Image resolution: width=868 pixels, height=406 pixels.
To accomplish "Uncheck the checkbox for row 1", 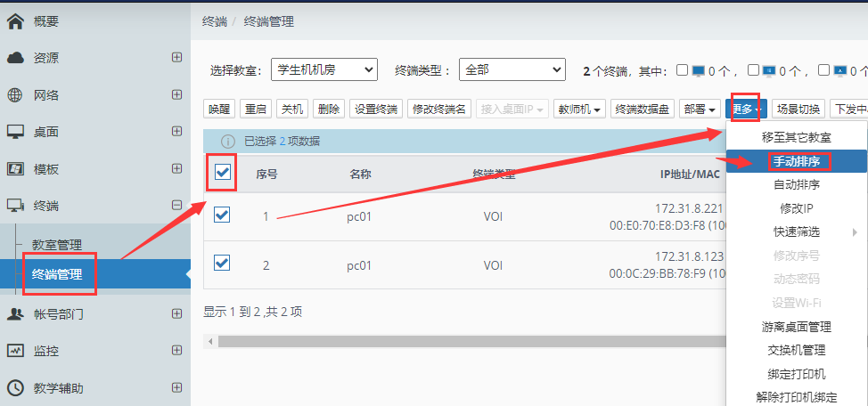I will click(223, 215).
